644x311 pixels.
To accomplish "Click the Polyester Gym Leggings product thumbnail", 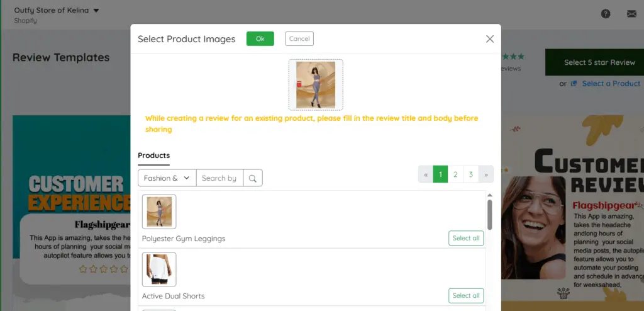I will pyautogui.click(x=159, y=212).
